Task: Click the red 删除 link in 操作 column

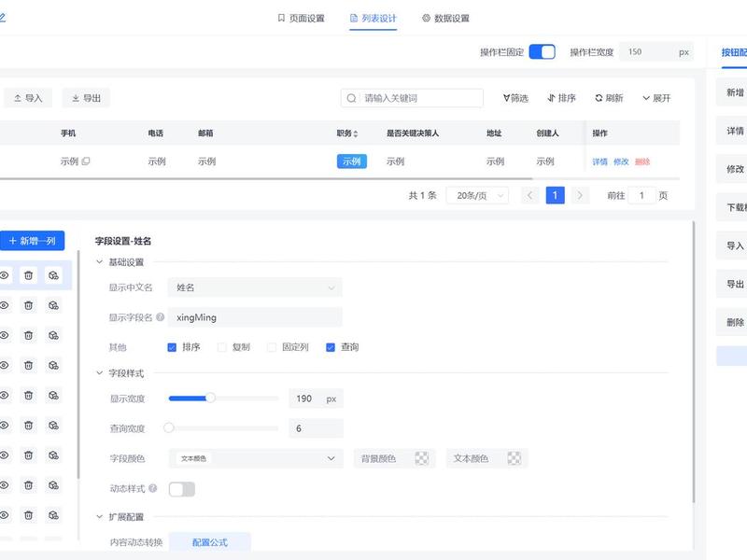Action: (642, 161)
